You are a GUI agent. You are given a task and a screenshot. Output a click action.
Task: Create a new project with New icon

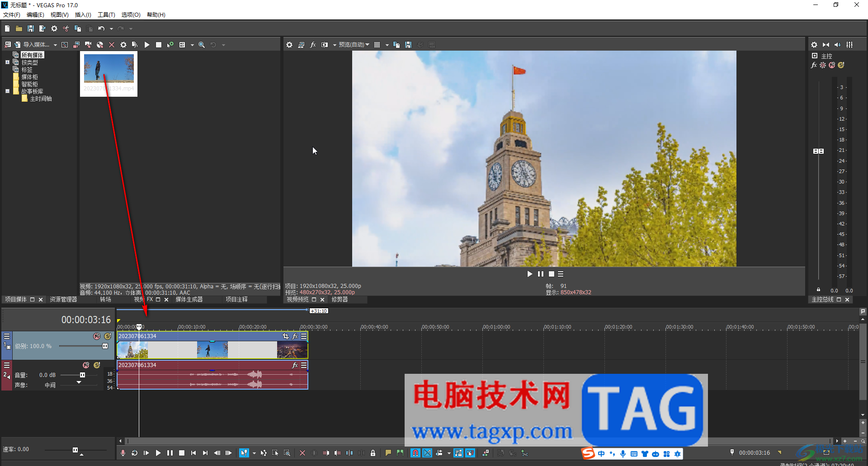point(7,28)
